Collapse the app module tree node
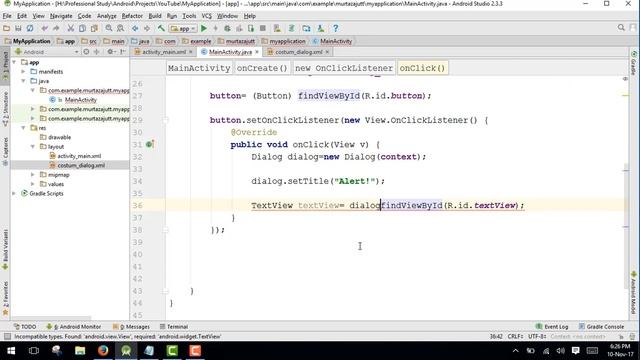Viewport: 640px width, 360px height. (x=14, y=62)
